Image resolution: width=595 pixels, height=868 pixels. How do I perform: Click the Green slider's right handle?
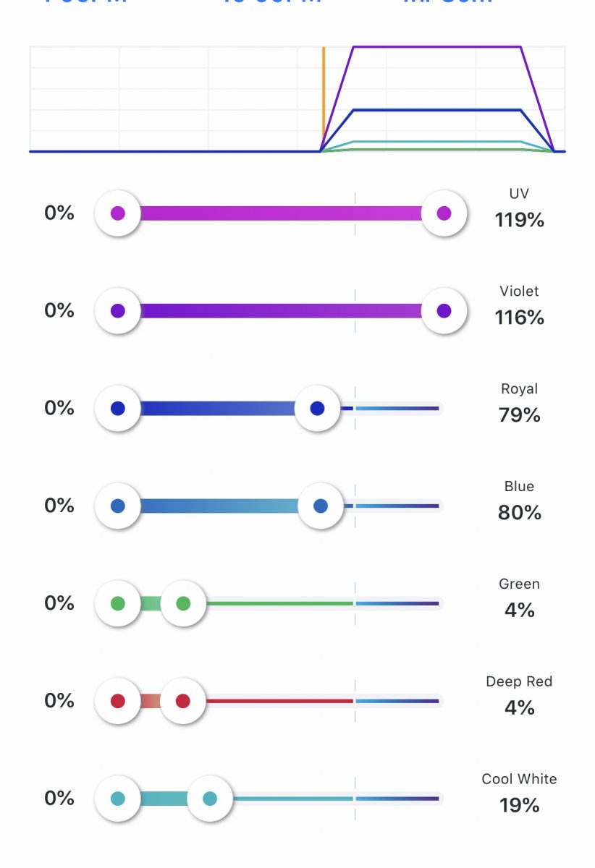[183, 603]
